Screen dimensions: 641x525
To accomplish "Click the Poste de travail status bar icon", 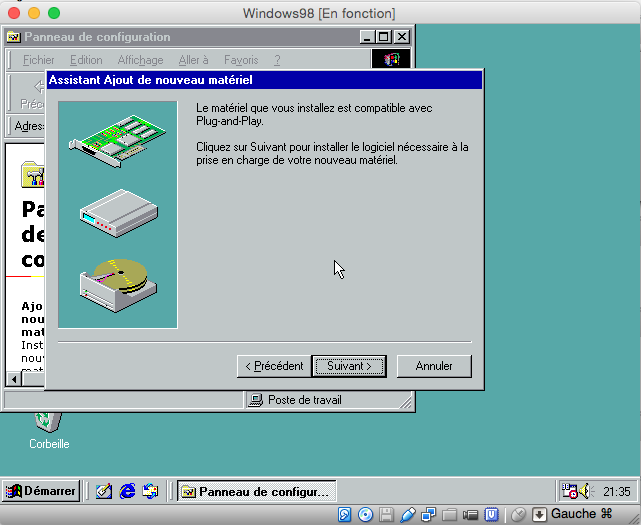I will coord(256,400).
